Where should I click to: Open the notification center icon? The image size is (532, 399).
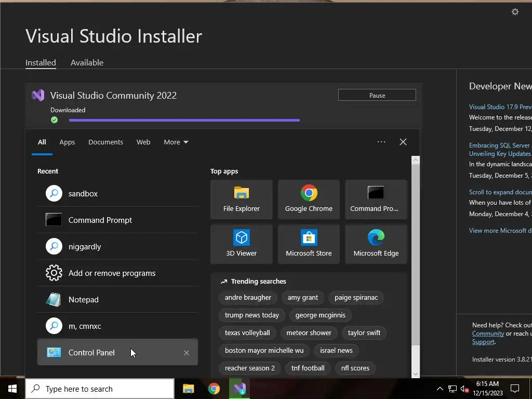pos(515,389)
